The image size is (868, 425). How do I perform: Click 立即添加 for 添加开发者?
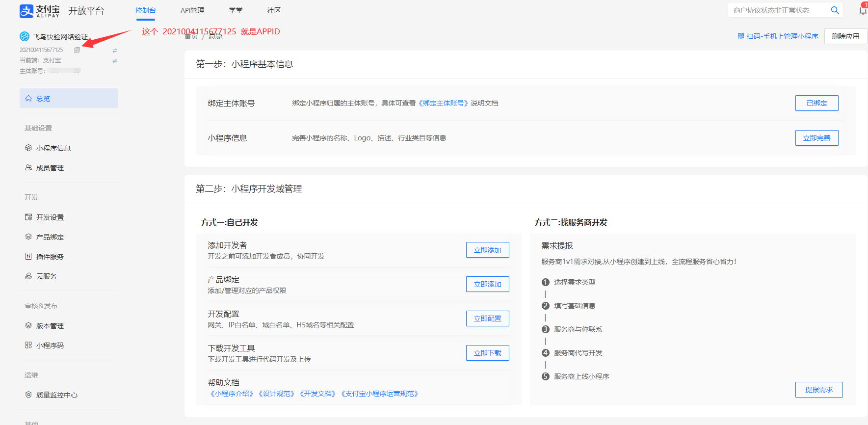coord(487,250)
